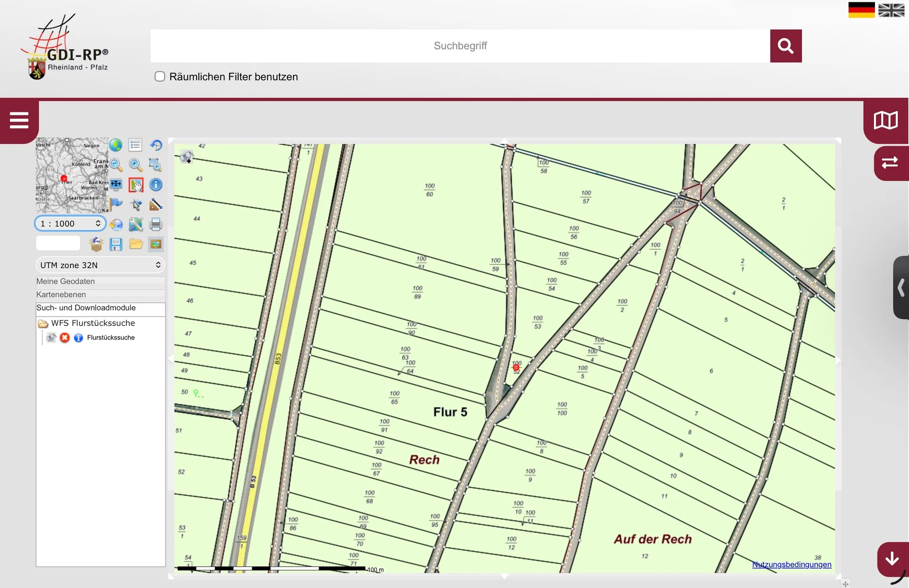The image size is (909, 588).
Task: Open the UTM zone 32N dropdown
Action: [x=100, y=265]
